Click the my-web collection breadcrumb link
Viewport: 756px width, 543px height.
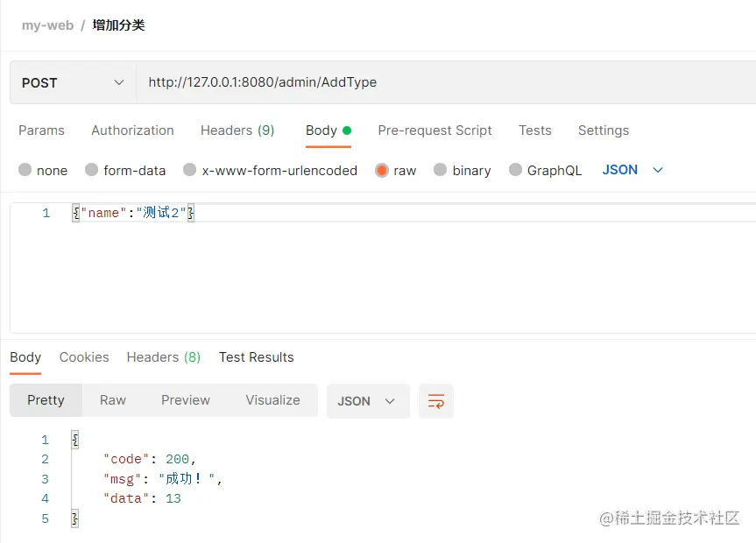point(47,25)
